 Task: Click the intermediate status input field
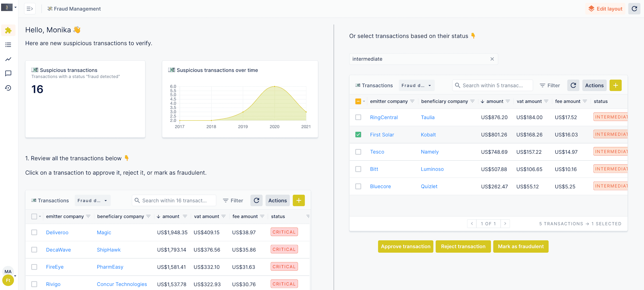(423, 59)
